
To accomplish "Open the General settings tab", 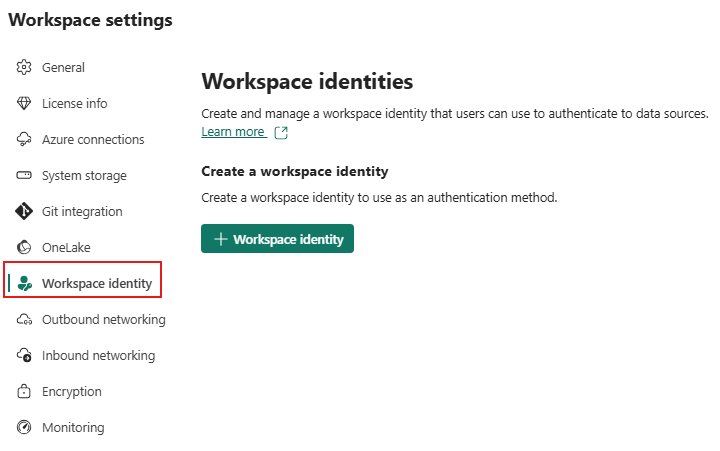I will click(63, 68).
